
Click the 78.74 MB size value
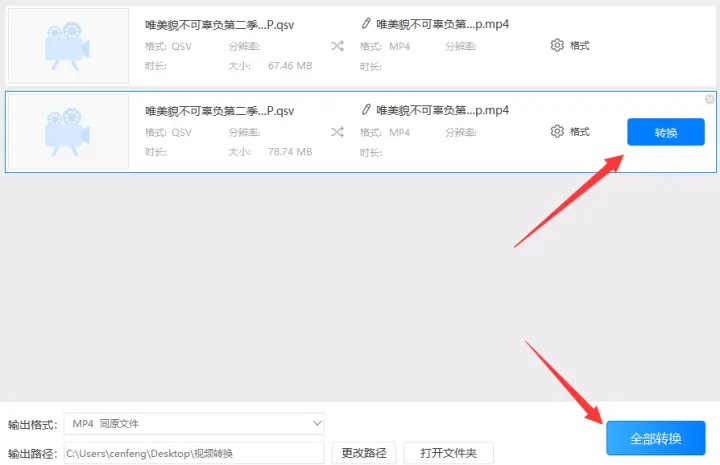click(x=290, y=152)
